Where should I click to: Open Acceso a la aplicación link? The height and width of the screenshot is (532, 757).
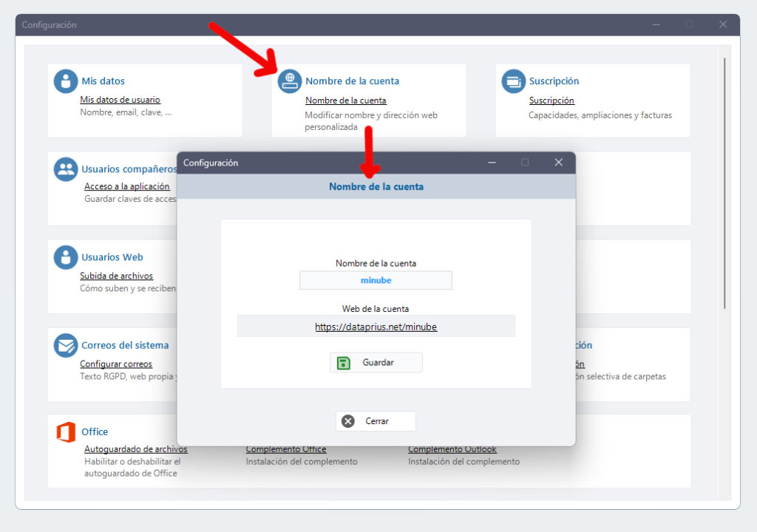127,186
